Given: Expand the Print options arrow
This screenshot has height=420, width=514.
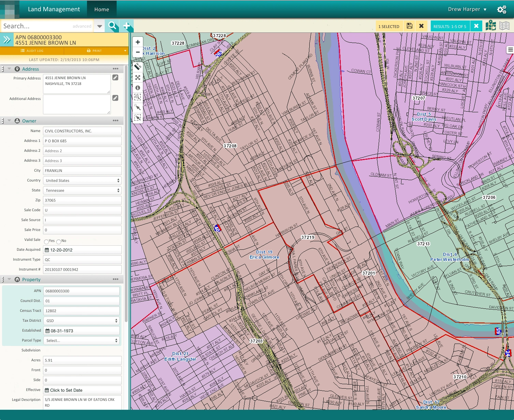Looking at the screenshot, I should 125,51.
